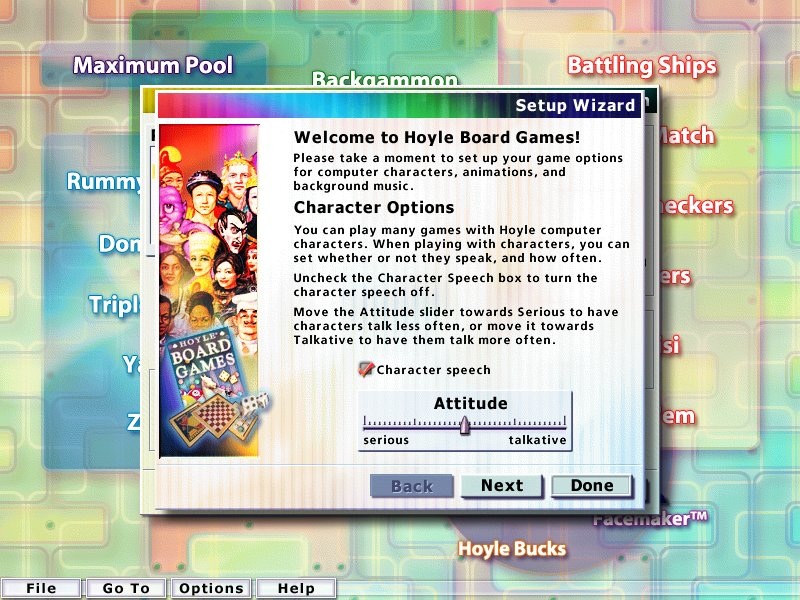Screen dimensions: 800x600
Task: Open the File menu
Action: [x=41, y=589]
